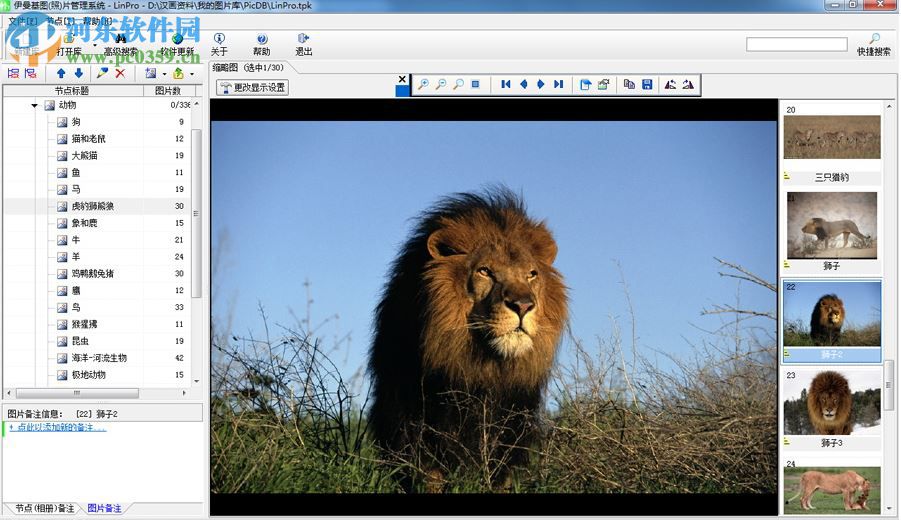Select the 狮子3 thumbnail
The height and width of the screenshot is (520, 901).
pos(832,403)
